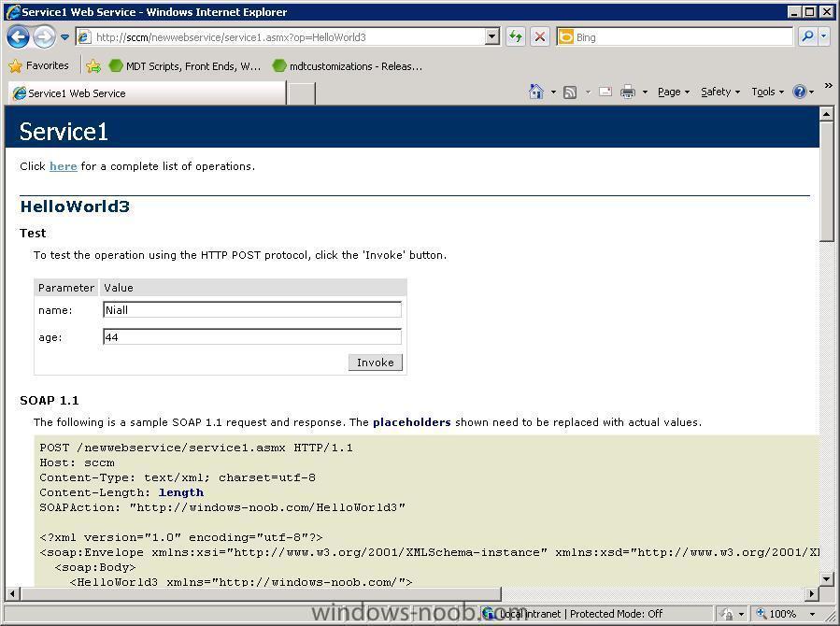Expand the zoom level dropdown arrow
This screenshot has width=840, height=626.
point(812,614)
